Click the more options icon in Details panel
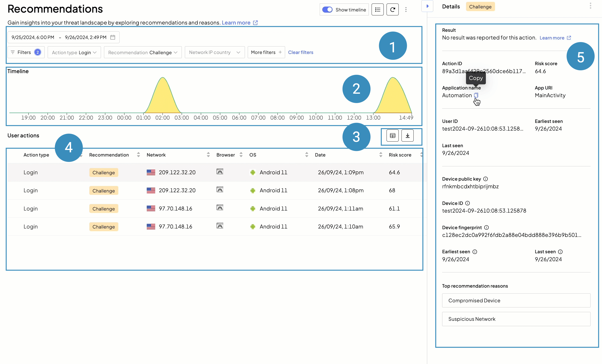602x364 pixels. click(x=590, y=6)
